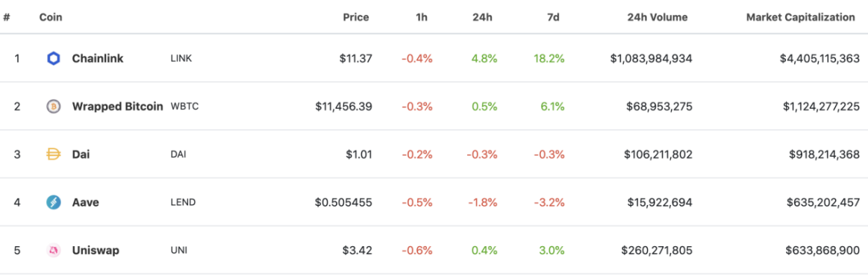Open the Chainlink coin page
This screenshot has height=279, width=868.
[x=98, y=59]
